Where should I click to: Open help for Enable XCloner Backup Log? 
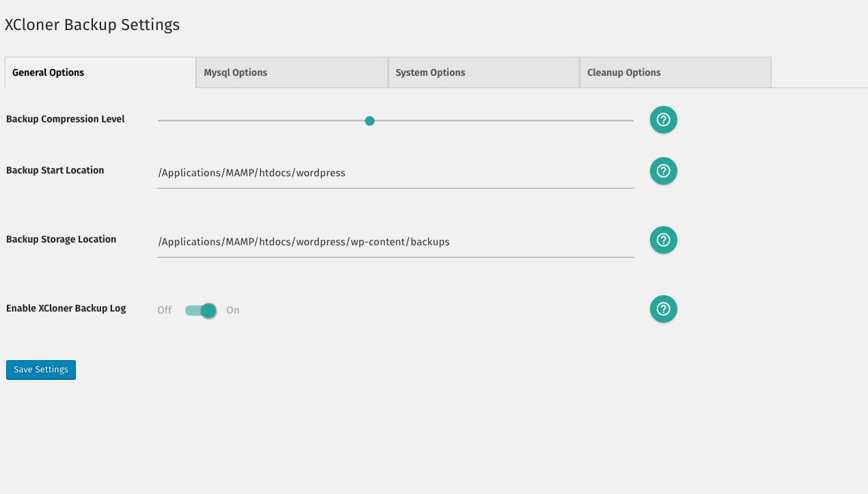point(663,309)
